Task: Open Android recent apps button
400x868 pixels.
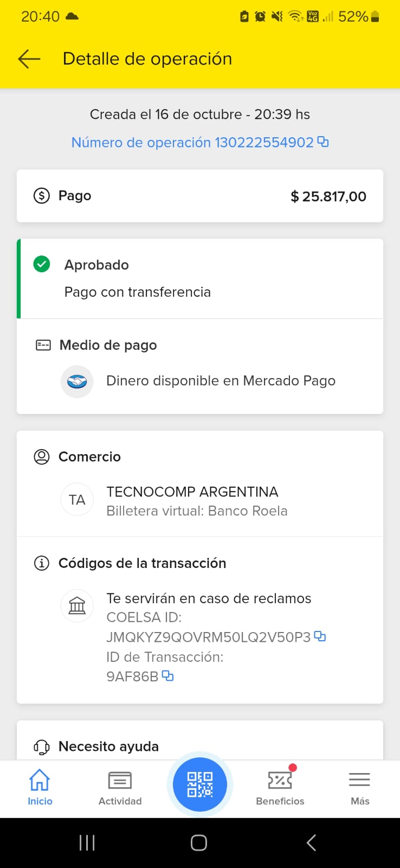Action: pos(87,843)
